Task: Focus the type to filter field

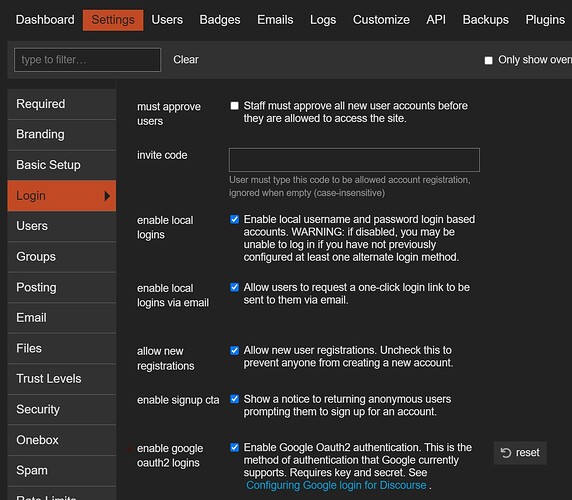Action: click(x=87, y=60)
